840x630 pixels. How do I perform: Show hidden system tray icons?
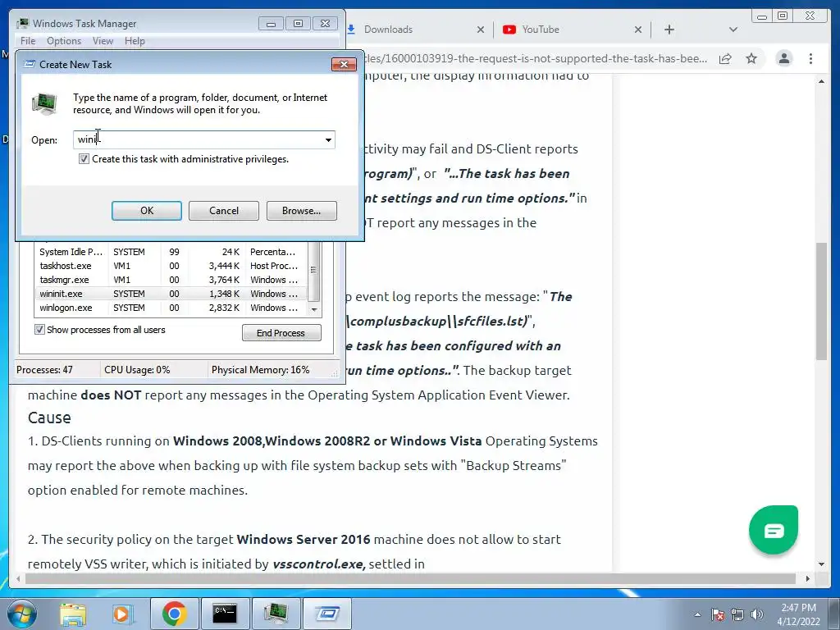pyautogui.click(x=697, y=614)
